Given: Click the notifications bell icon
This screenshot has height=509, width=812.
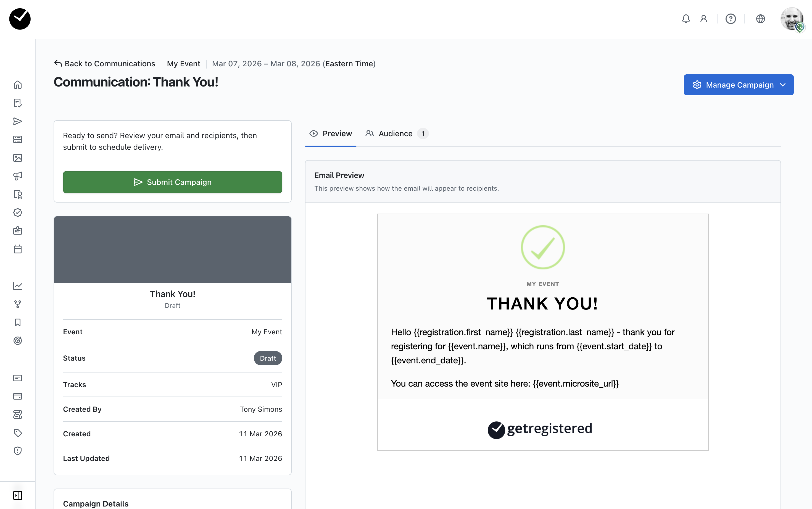Looking at the screenshot, I should (686, 19).
